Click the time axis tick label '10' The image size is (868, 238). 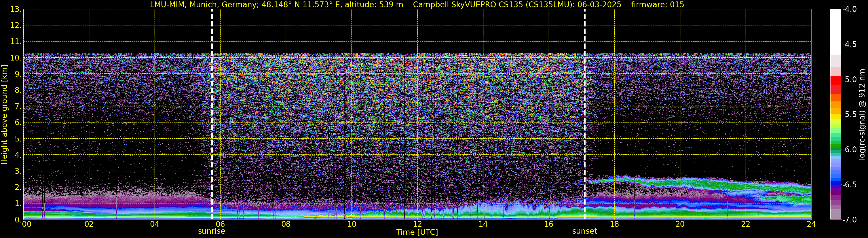352,224
